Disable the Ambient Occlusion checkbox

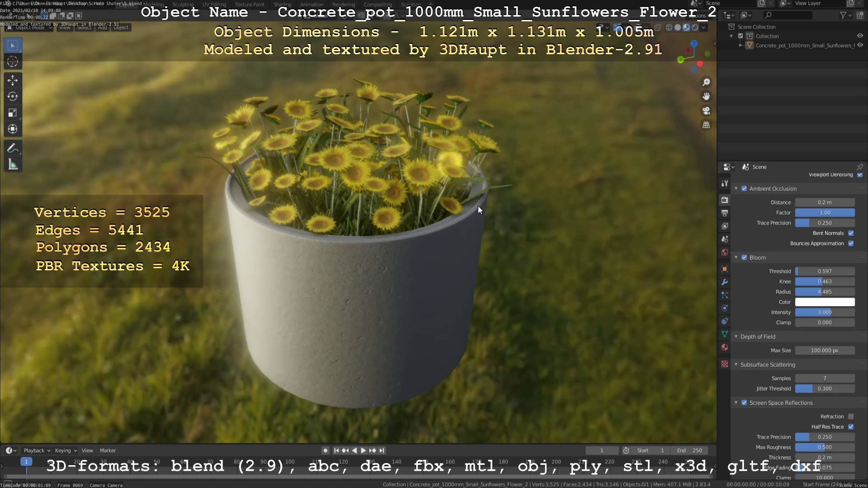tap(744, 188)
